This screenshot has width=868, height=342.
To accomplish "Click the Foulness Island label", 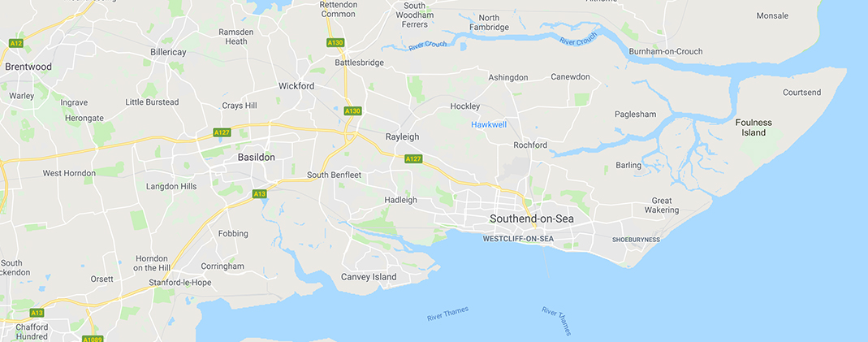I will 754,128.
